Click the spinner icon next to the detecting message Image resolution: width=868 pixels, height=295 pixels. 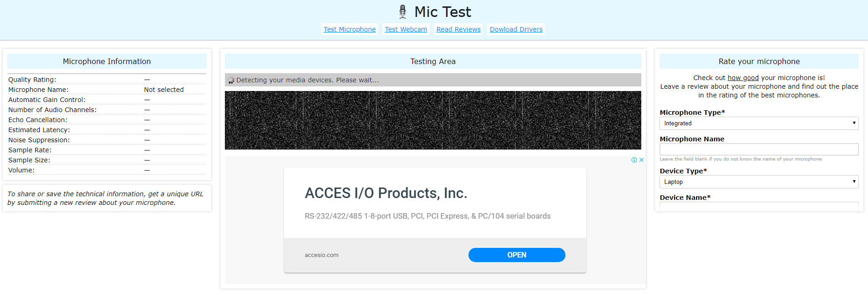[x=230, y=80]
